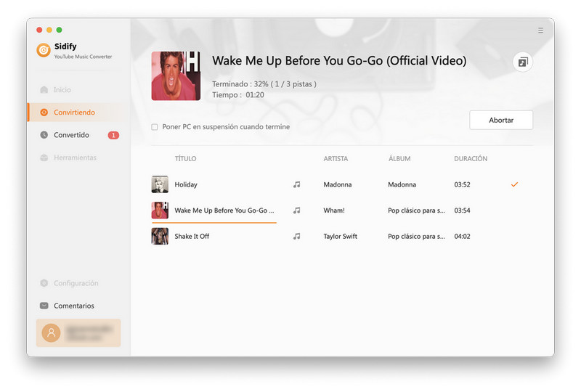Click the 'Tiempo : 01:20' text

[238, 95]
